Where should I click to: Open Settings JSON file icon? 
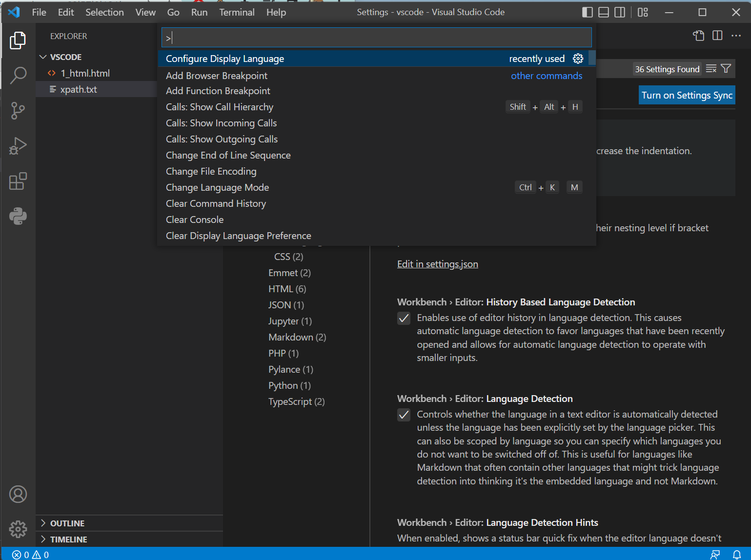click(x=699, y=36)
